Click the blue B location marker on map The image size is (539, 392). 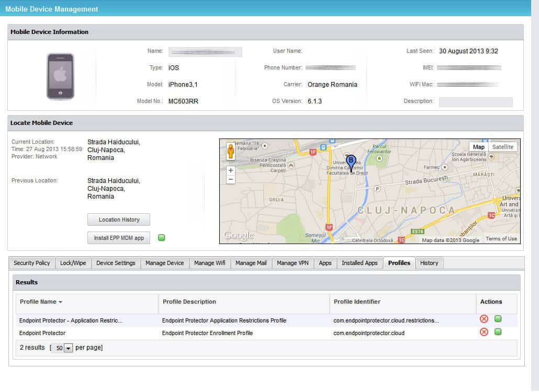click(x=351, y=163)
